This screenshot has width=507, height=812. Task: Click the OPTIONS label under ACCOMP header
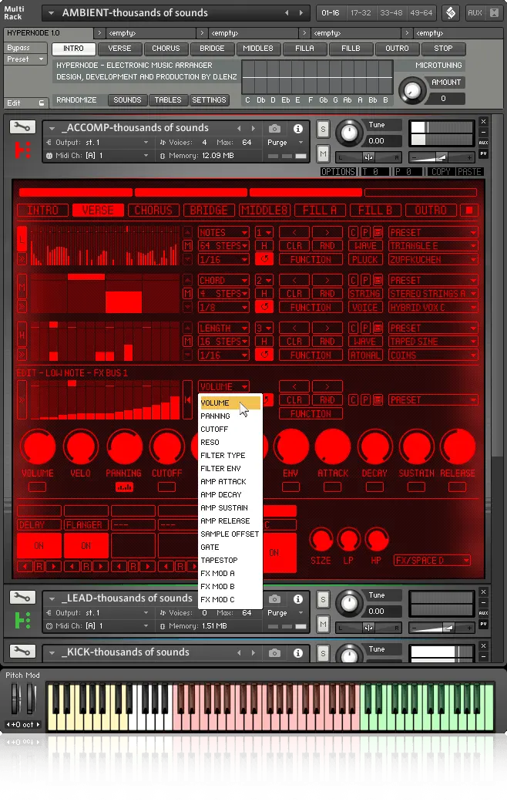click(337, 171)
